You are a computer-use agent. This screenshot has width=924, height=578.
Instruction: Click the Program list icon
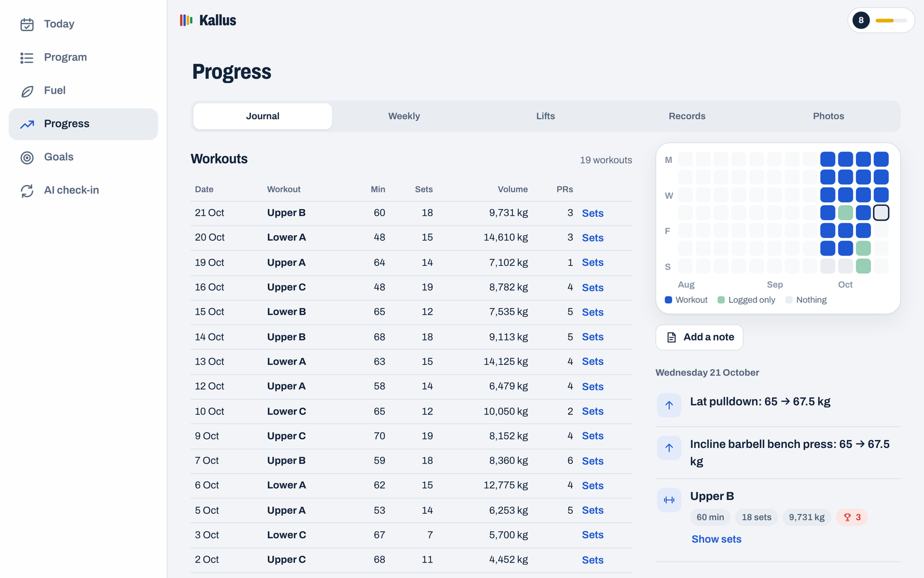point(27,58)
